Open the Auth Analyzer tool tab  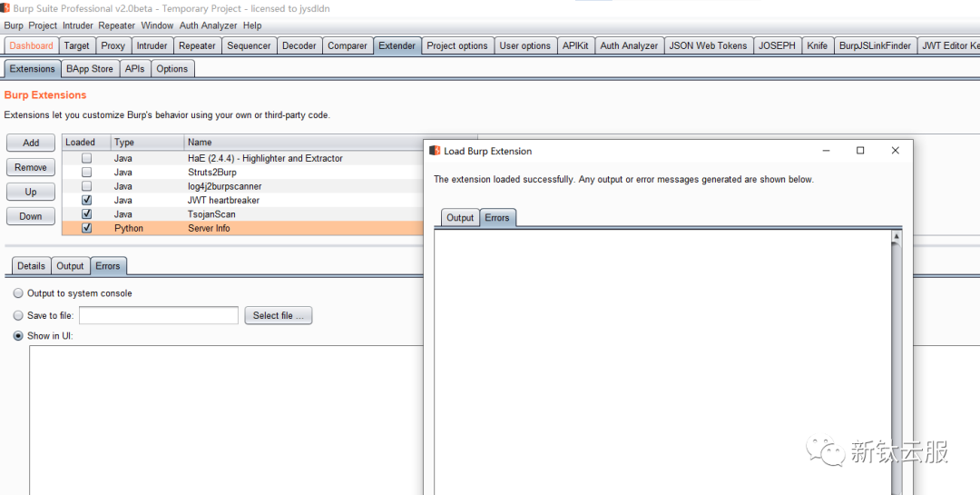pyautogui.click(x=629, y=45)
